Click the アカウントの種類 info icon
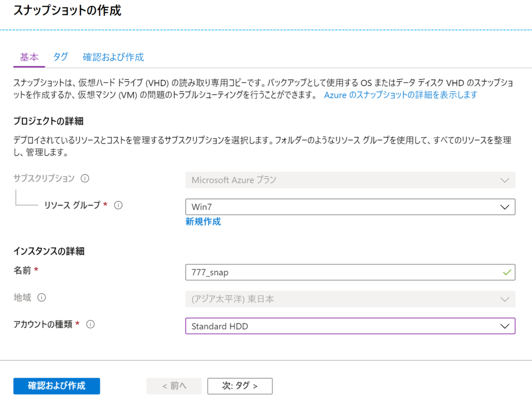This screenshot has width=532, height=402. tap(90, 324)
